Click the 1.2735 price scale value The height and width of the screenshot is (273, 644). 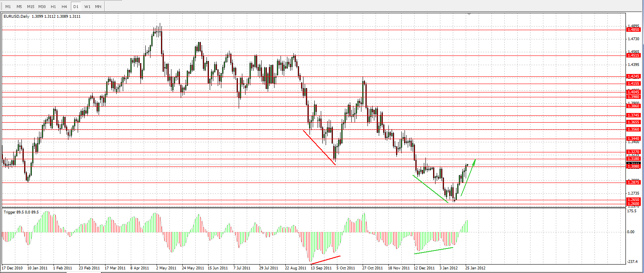pos(634,193)
